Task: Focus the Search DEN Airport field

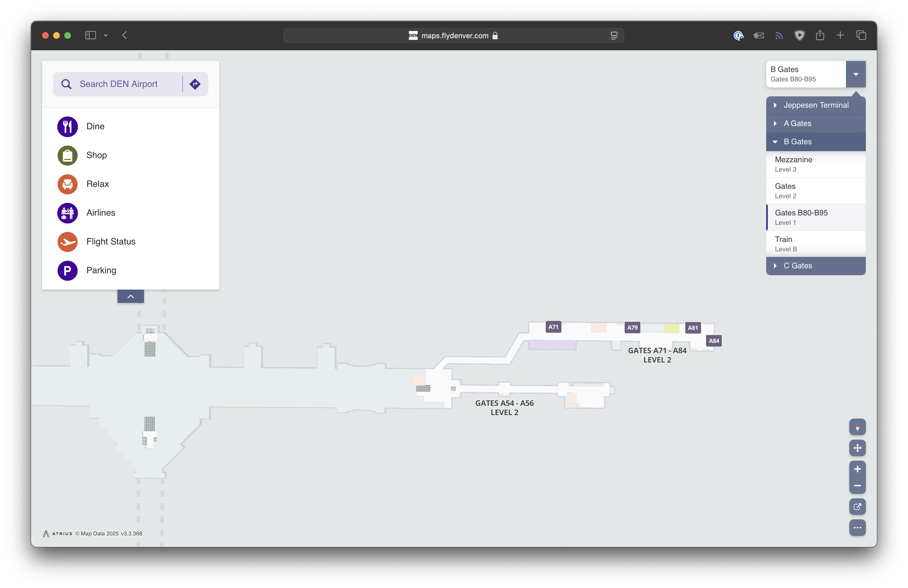Action: pos(119,84)
